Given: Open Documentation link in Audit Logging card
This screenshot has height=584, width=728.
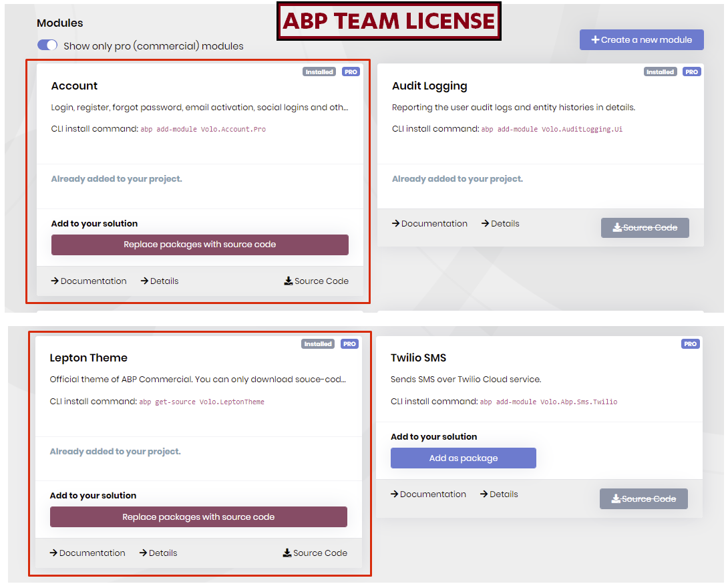Looking at the screenshot, I should 429,224.
